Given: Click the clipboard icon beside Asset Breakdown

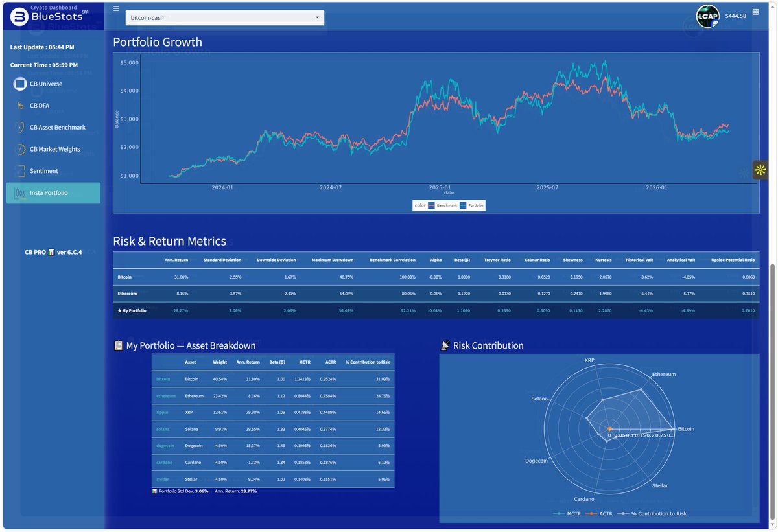Looking at the screenshot, I should click(x=118, y=345).
